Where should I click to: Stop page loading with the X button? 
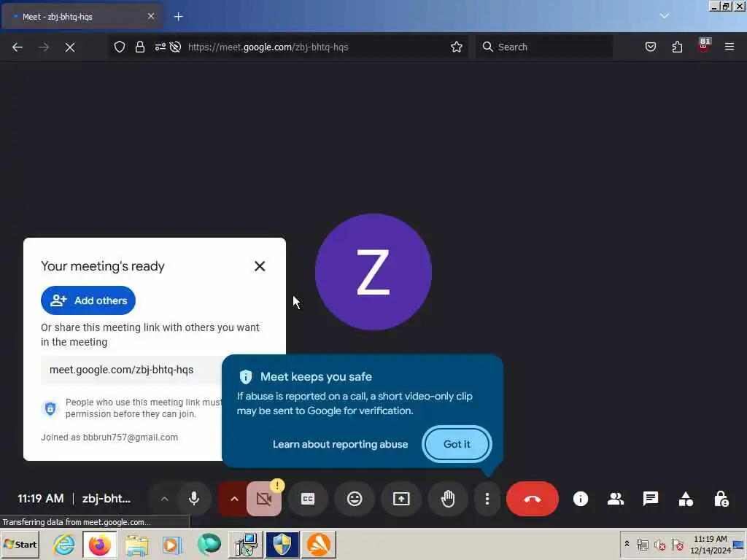tap(70, 47)
